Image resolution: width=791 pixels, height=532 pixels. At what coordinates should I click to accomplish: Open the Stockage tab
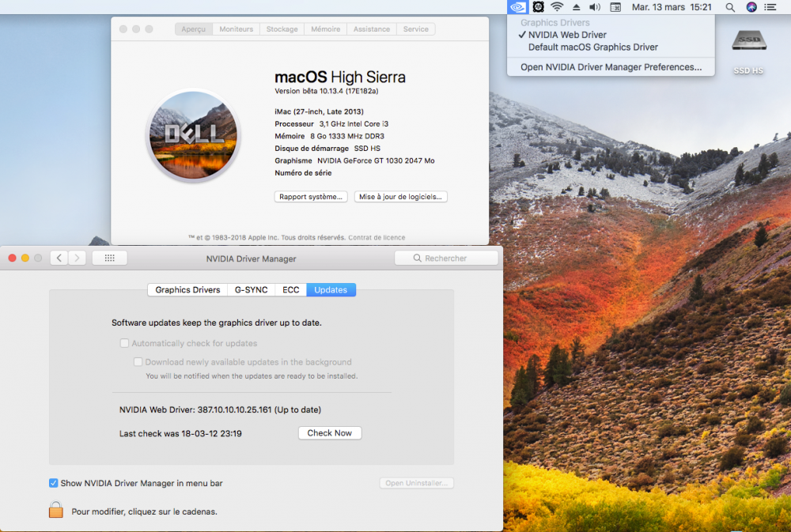pyautogui.click(x=282, y=29)
